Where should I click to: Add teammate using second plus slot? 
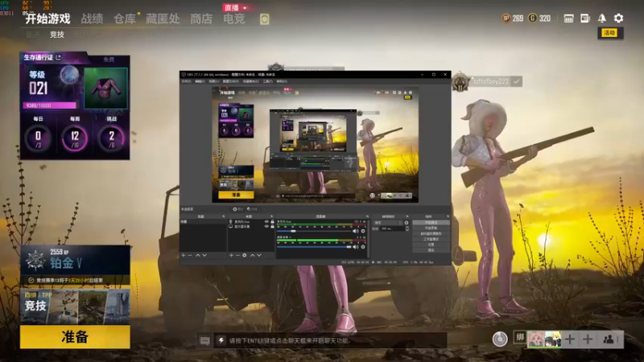click(x=588, y=339)
